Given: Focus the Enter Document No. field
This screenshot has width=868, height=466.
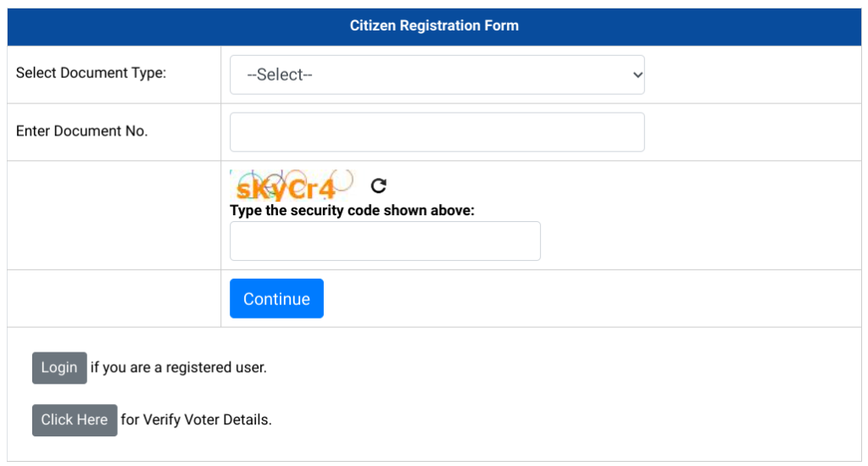Looking at the screenshot, I should tap(437, 132).
